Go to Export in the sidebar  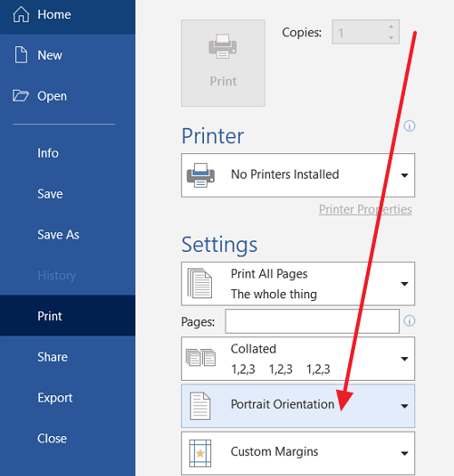55,398
